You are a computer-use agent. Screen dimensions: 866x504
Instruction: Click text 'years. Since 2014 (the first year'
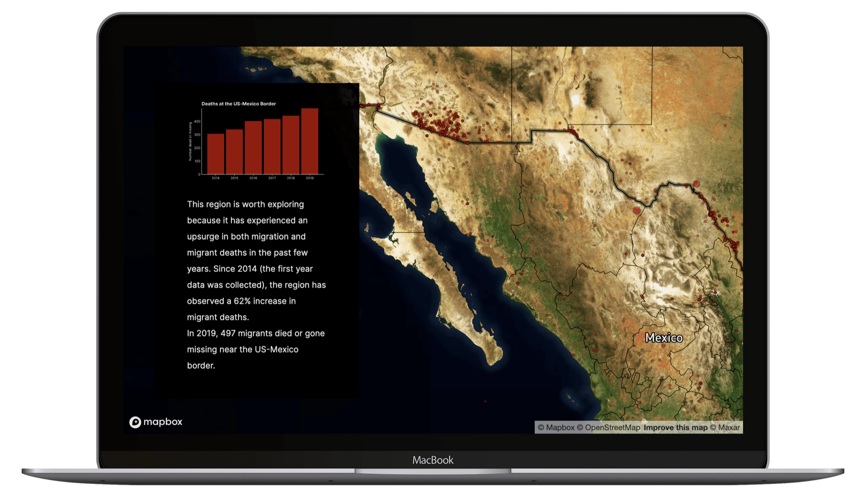(250, 269)
